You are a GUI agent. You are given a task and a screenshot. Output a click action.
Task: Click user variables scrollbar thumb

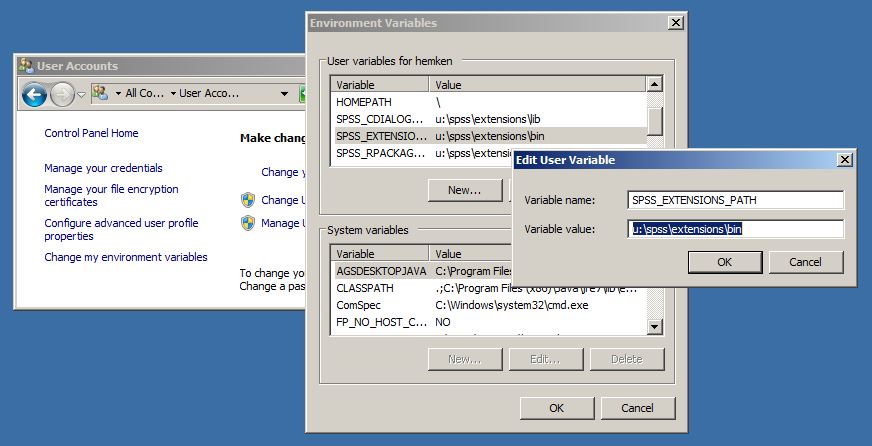tap(655, 121)
